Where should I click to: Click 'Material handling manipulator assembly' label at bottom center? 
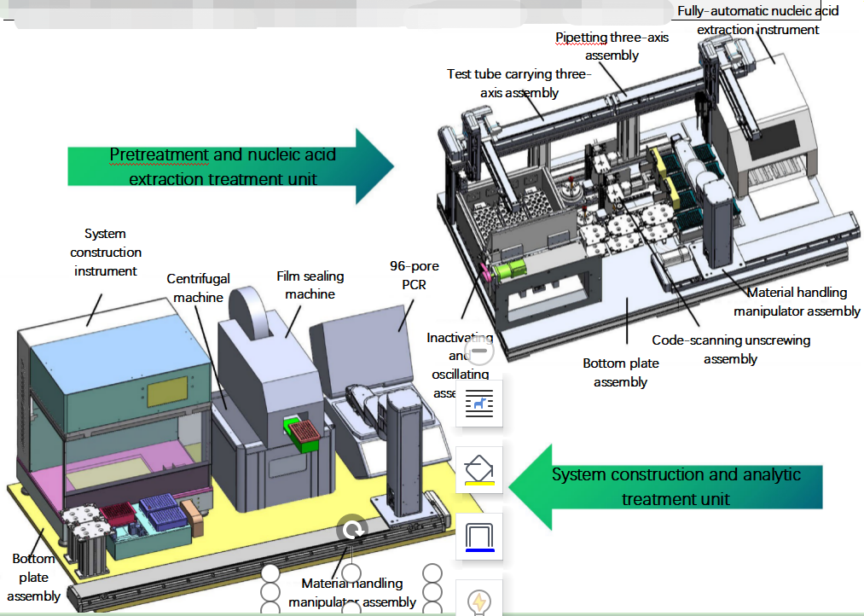[x=351, y=592]
